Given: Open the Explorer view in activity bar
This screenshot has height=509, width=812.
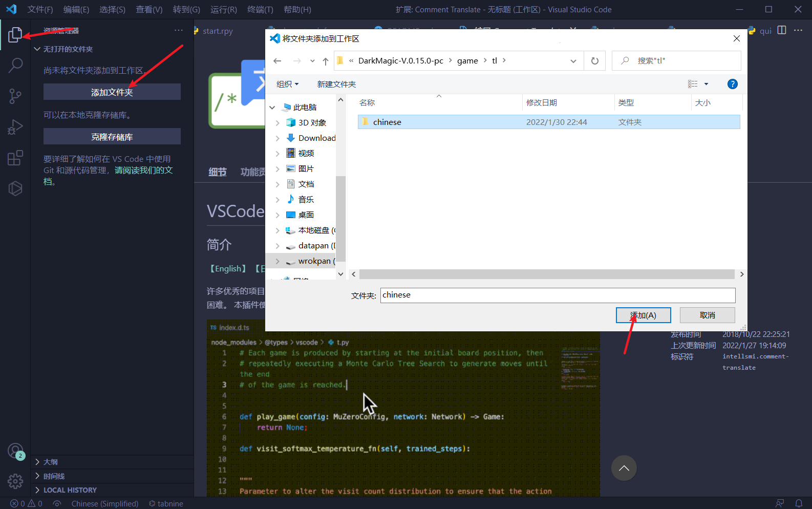Looking at the screenshot, I should [x=15, y=35].
